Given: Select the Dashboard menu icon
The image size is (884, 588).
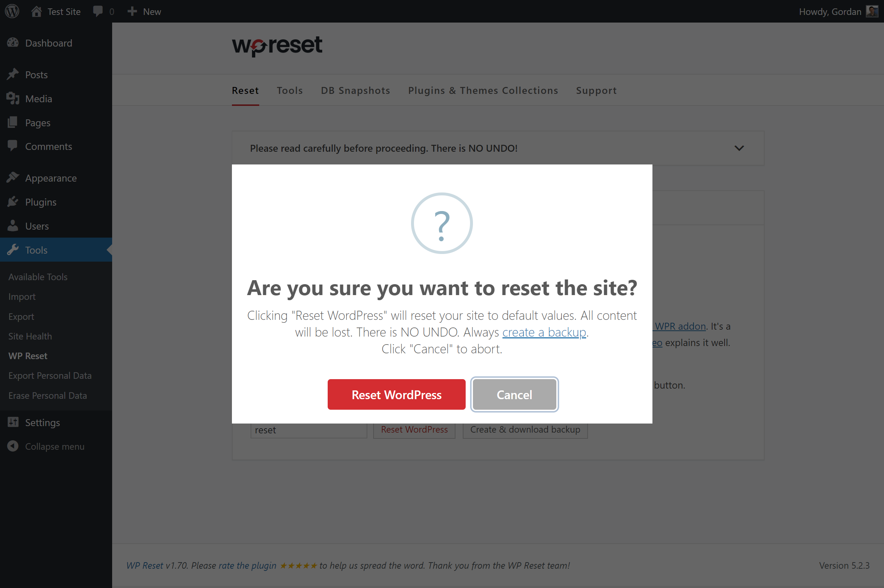Looking at the screenshot, I should coord(13,43).
